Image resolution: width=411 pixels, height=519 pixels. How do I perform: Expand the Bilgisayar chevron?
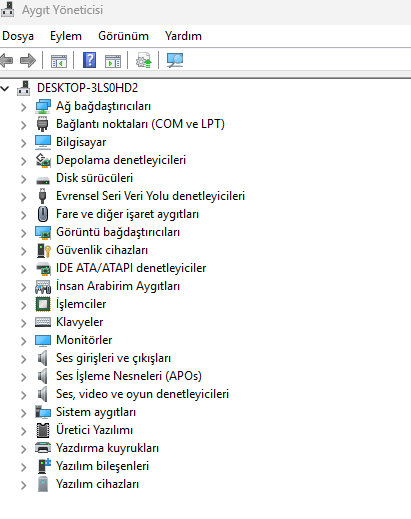point(23,143)
